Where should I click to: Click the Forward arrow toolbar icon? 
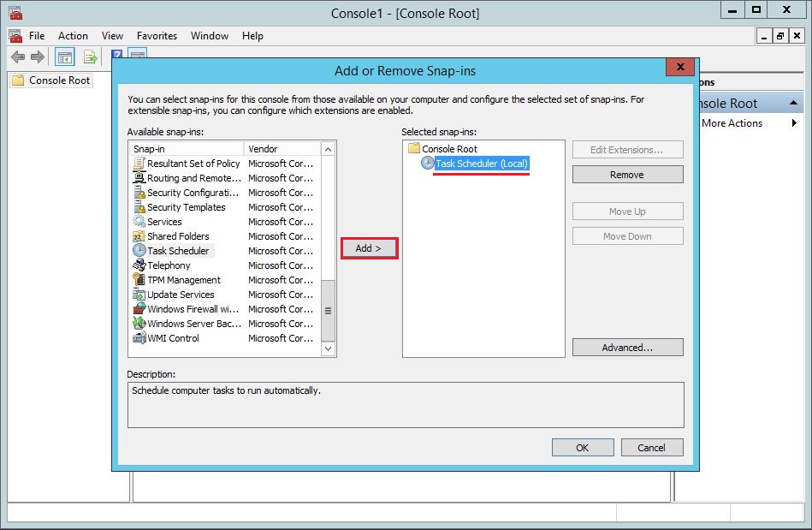pos(38,57)
